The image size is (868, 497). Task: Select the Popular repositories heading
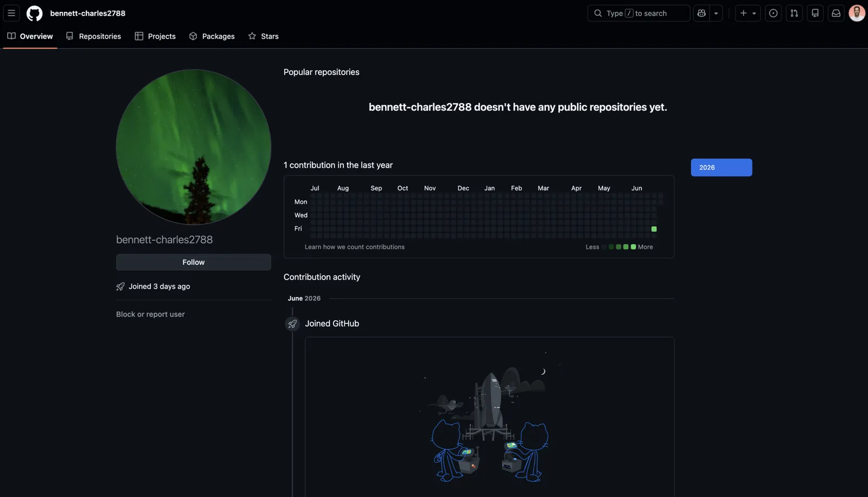pyautogui.click(x=322, y=72)
